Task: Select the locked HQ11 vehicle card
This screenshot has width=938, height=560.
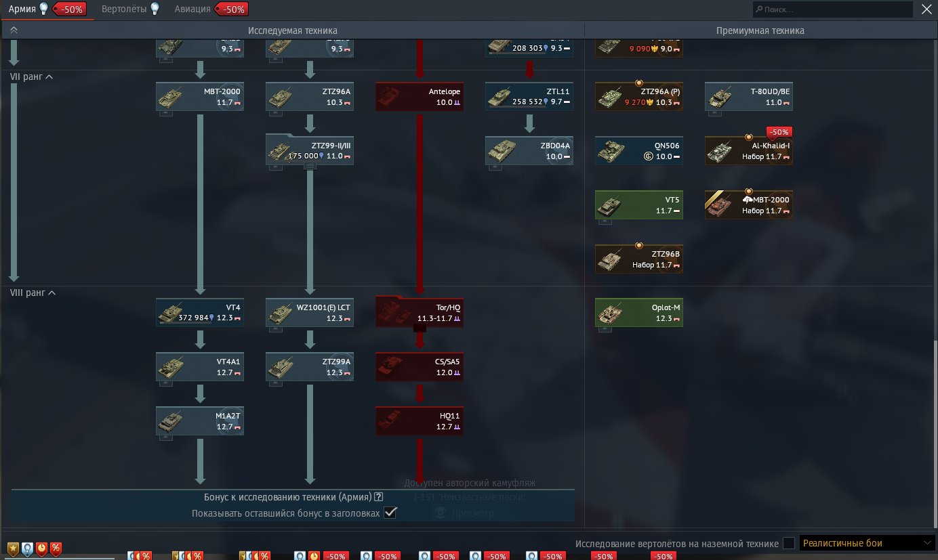Action: point(420,421)
